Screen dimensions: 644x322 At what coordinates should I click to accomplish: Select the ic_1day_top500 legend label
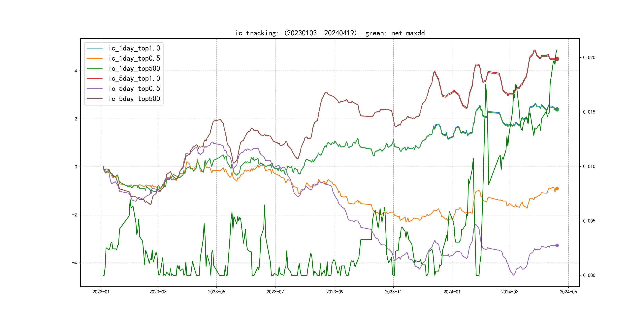[x=134, y=69]
